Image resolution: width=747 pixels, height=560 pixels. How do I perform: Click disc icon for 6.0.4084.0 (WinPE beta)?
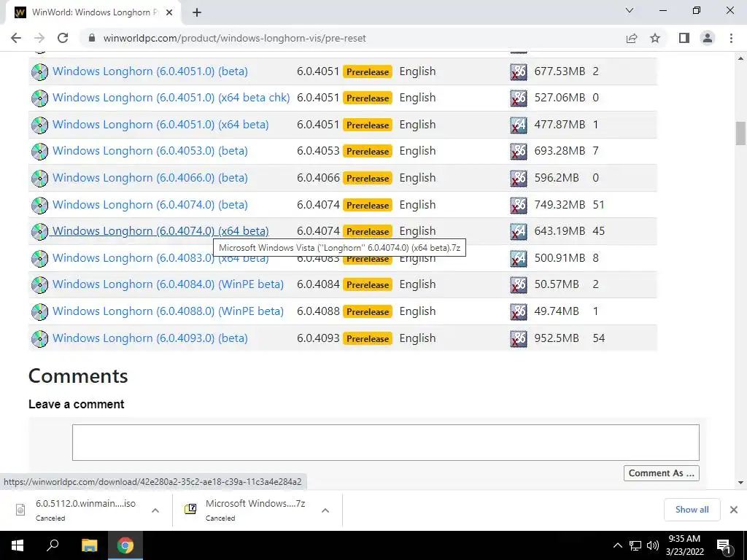39,285
